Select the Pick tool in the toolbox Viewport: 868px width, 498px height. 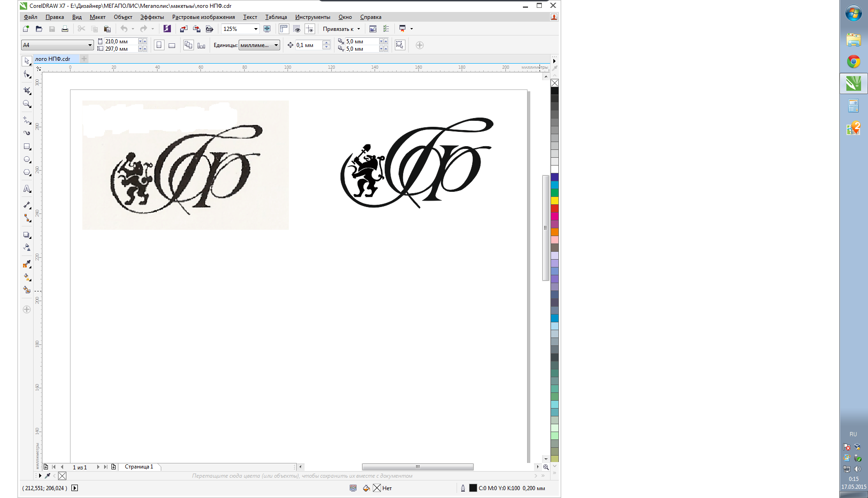[x=27, y=61]
